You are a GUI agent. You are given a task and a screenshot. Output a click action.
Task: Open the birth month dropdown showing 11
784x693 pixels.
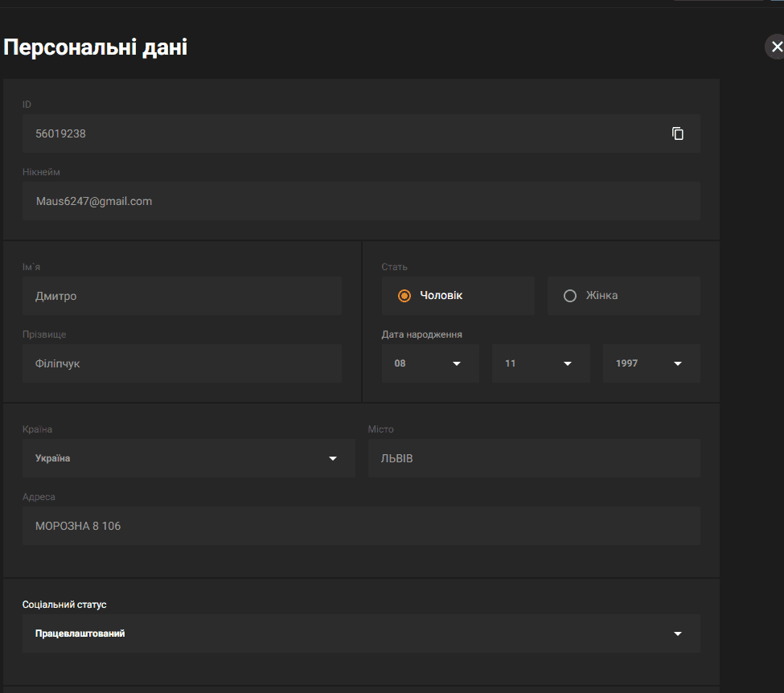click(x=541, y=363)
